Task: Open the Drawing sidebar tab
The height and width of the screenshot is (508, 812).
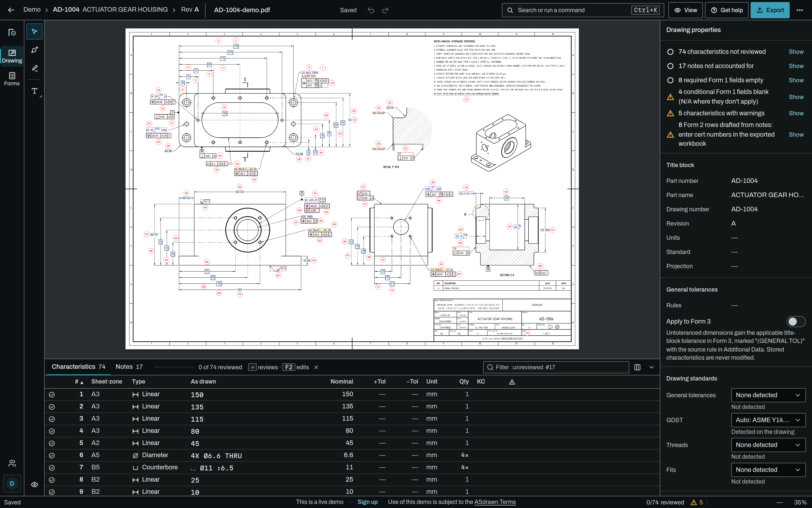Action: pos(12,56)
